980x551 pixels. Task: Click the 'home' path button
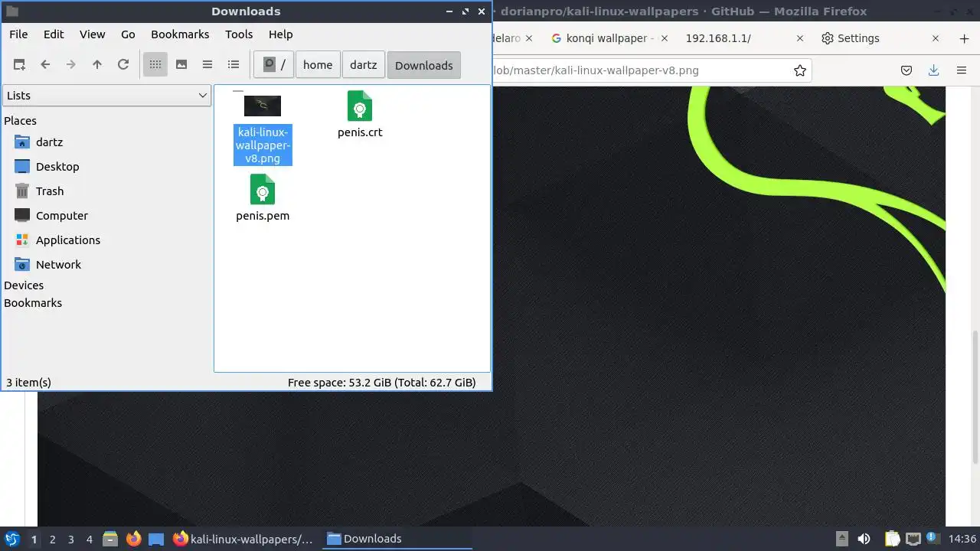(x=318, y=65)
